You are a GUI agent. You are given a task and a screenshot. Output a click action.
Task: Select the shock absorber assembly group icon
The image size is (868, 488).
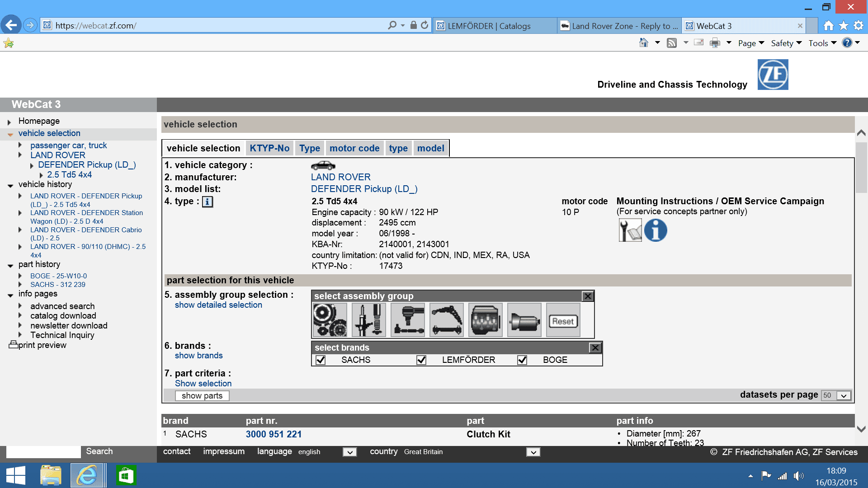[369, 320]
